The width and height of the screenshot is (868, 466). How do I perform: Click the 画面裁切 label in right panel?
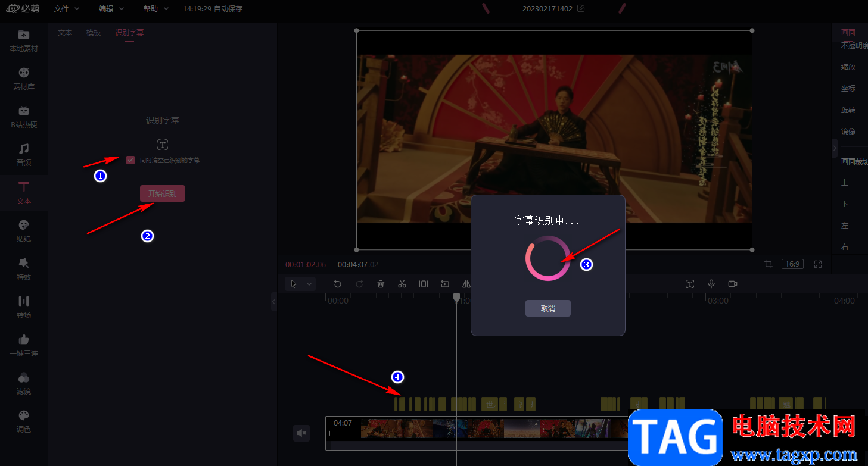(x=854, y=161)
